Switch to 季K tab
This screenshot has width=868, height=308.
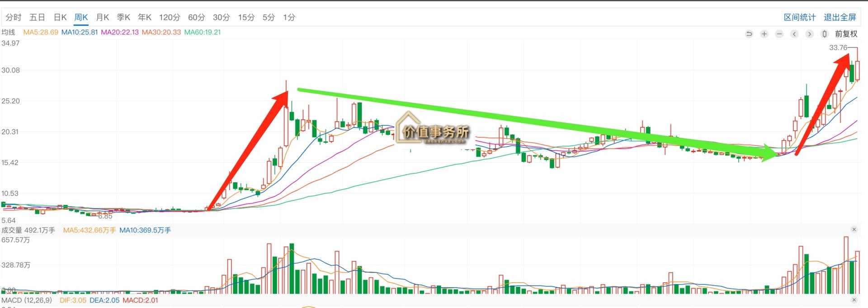123,17
